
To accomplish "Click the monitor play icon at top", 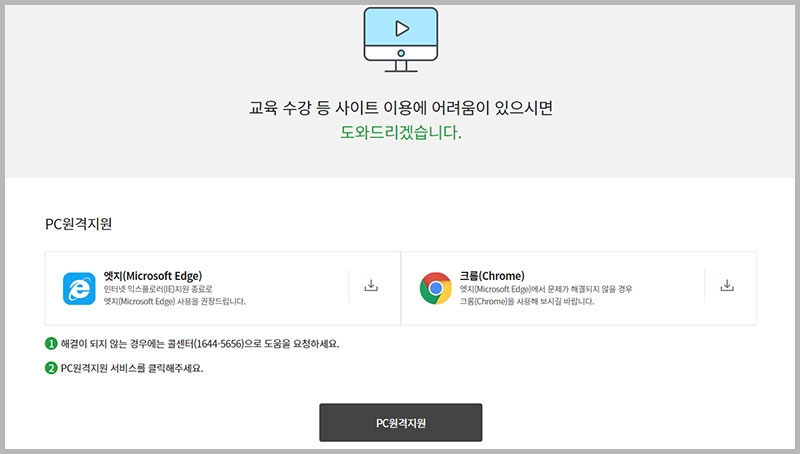I will [x=400, y=37].
